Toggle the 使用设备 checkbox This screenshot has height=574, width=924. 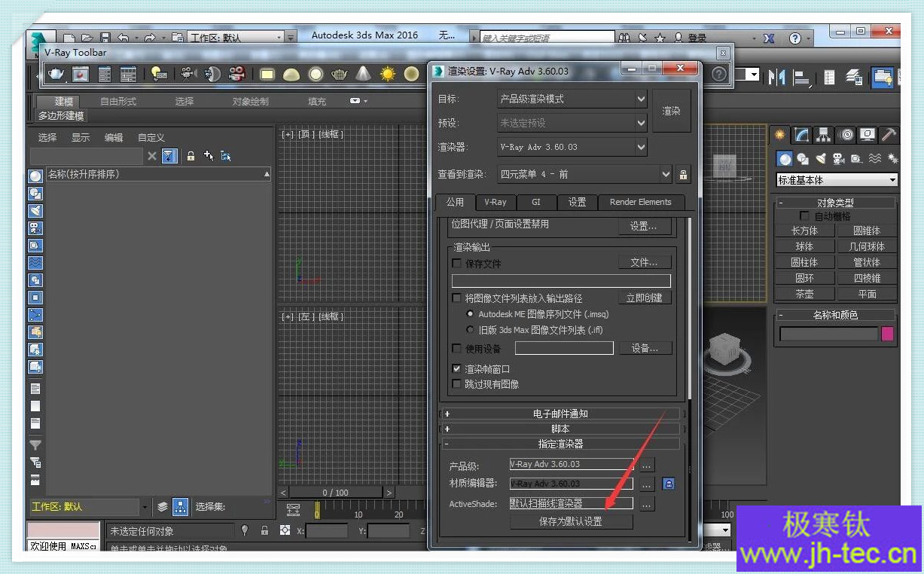point(456,349)
